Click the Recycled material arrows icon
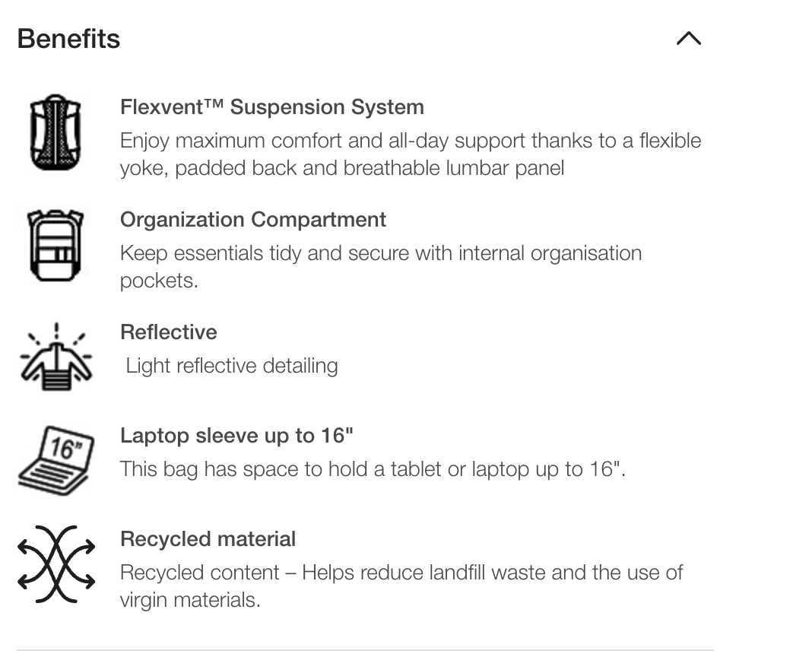The image size is (812, 654). [x=56, y=564]
